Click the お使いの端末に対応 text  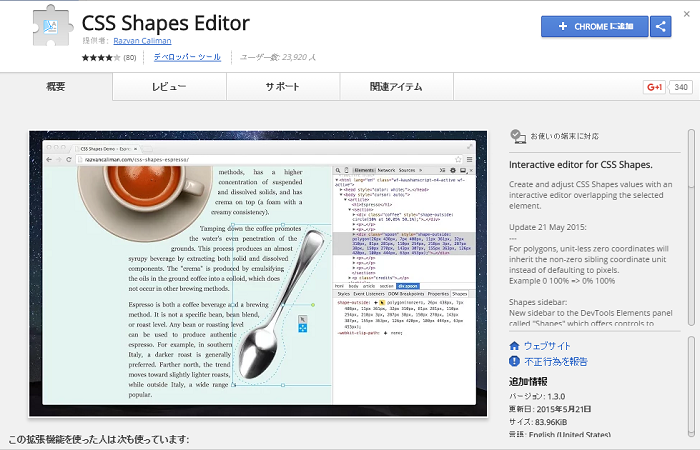click(565, 136)
